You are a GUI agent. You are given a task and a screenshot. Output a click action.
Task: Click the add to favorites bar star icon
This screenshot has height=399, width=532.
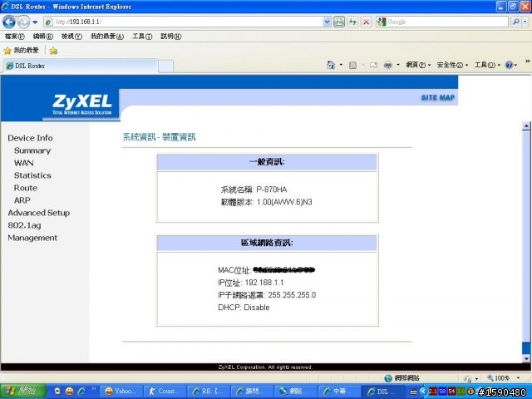point(53,51)
